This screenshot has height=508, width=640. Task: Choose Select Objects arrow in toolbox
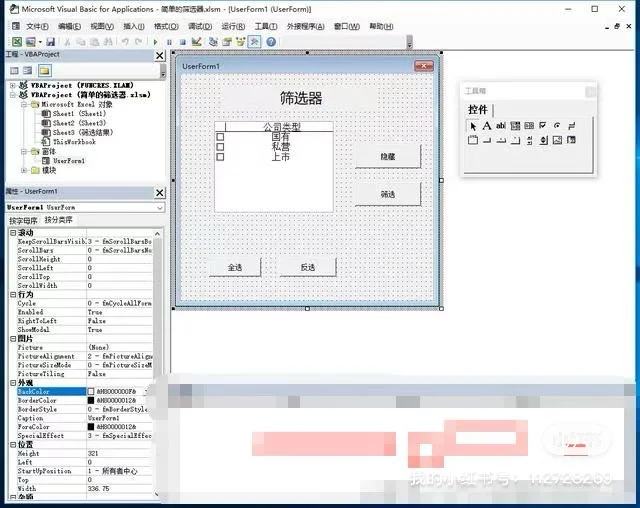[x=473, y=126]
